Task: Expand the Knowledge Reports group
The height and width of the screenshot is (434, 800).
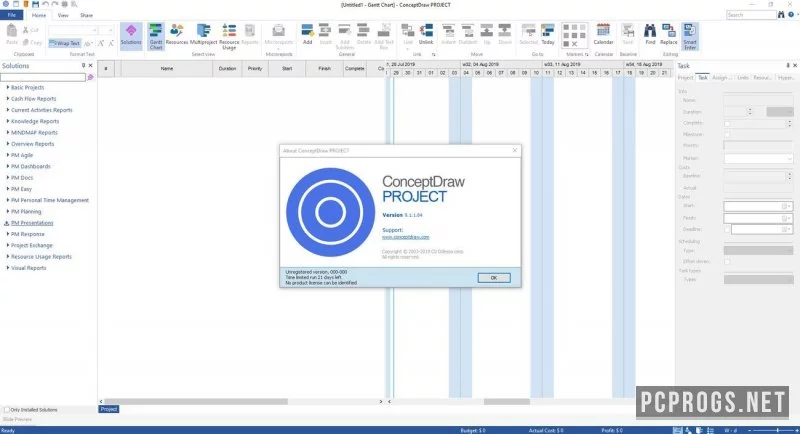Action: click(8, 121)
